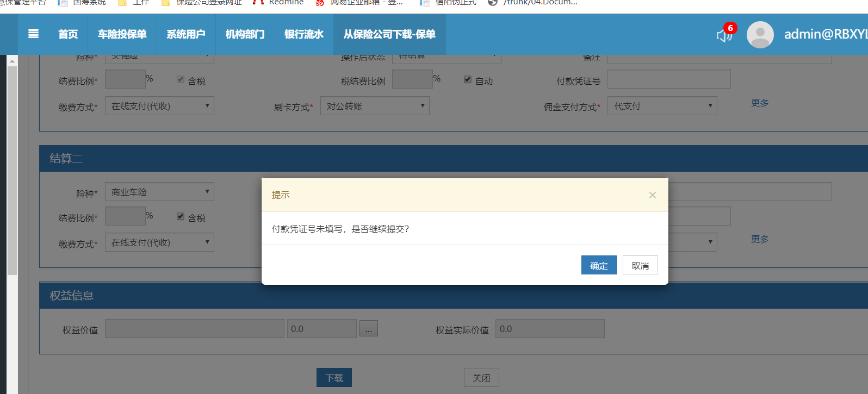This screenshot has width=868, height=394.
Task: Confirm with the 确定 button
Action: 599,265
